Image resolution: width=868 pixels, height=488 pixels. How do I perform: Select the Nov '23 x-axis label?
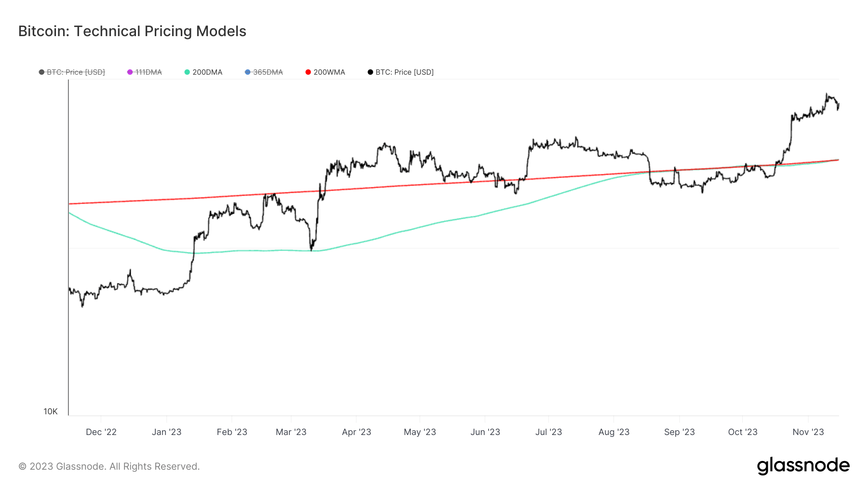(808, 432)
